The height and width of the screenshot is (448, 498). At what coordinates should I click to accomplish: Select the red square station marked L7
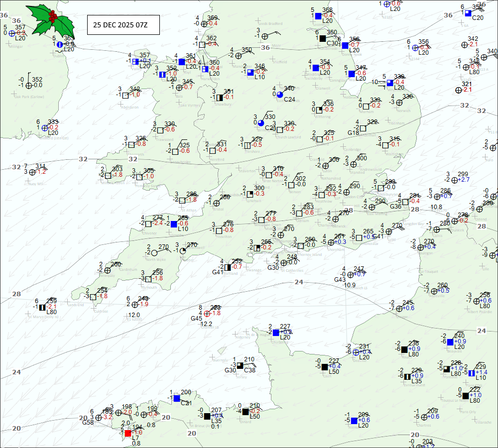click(128, 433)
